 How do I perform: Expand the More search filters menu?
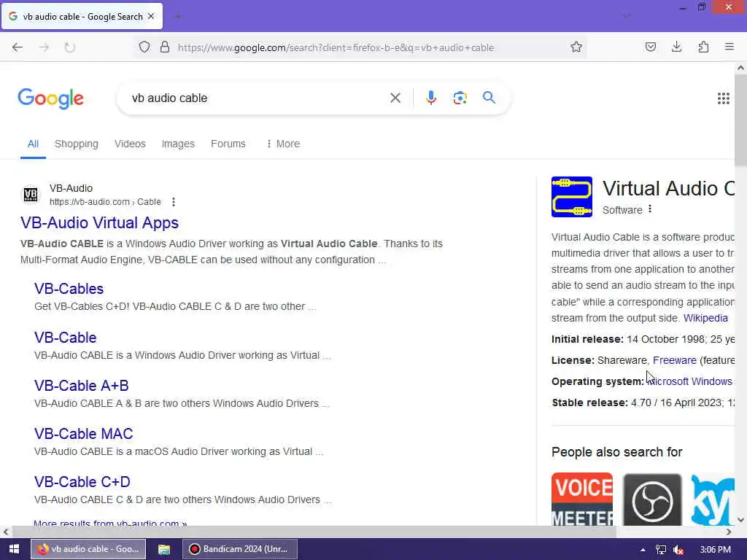click(283, 144)
